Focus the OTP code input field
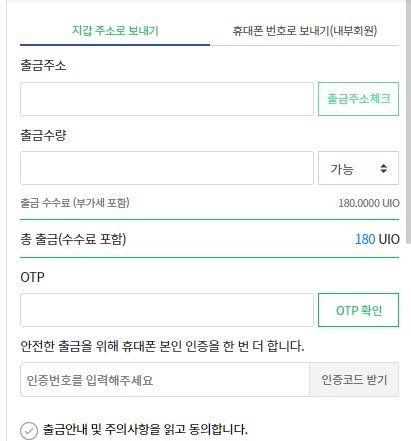This screenshot has width=411, height=441. point(167,310)
